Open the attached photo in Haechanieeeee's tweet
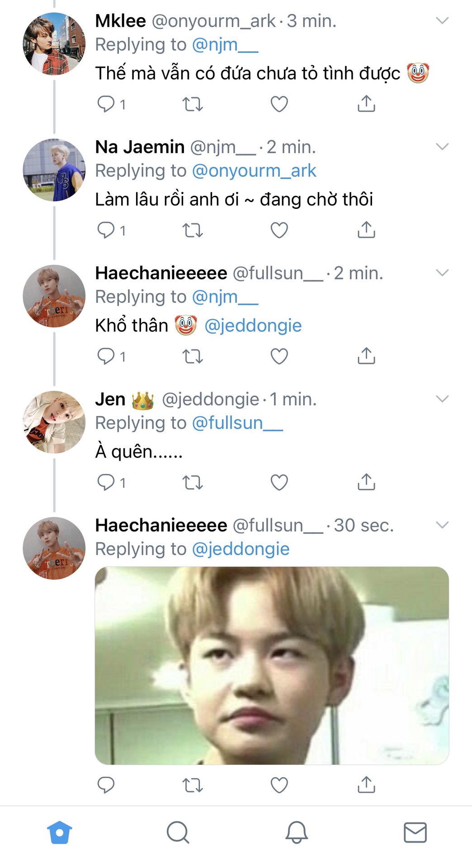Screen dimensions: 472x868 [x=272, y=665]
